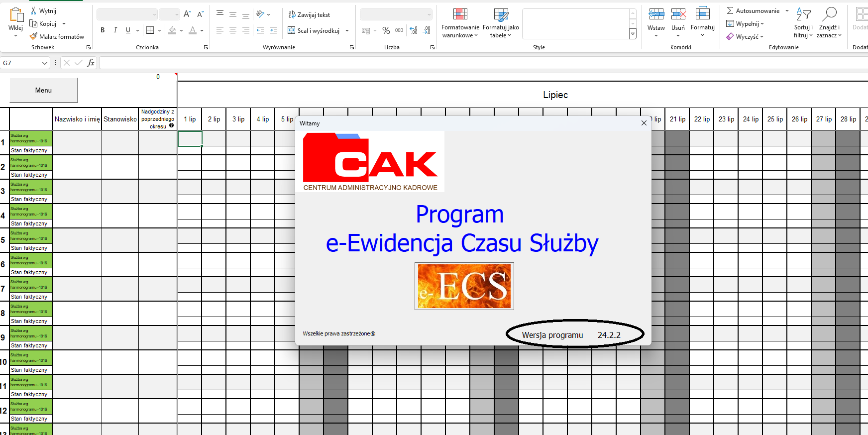This screenshot has height=435, width=868.
Task: Click 'Lipiec' month title cell
Action: (555, 95)
